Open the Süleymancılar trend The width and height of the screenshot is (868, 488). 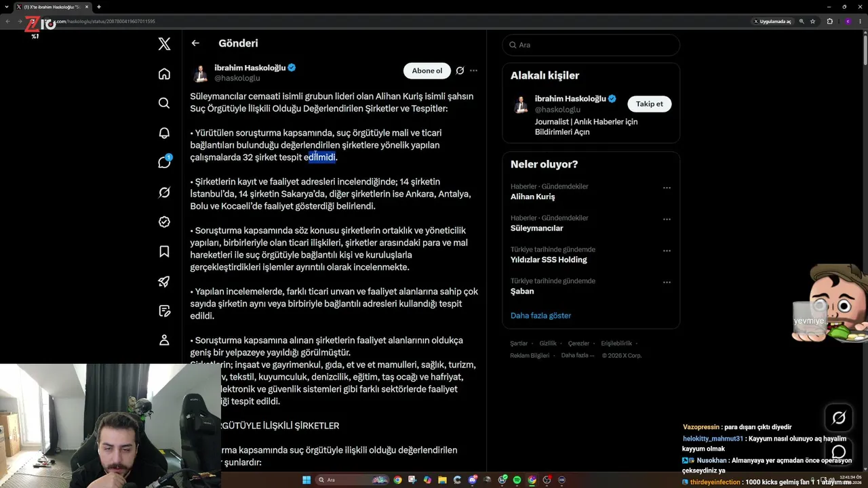click(537, 228)
